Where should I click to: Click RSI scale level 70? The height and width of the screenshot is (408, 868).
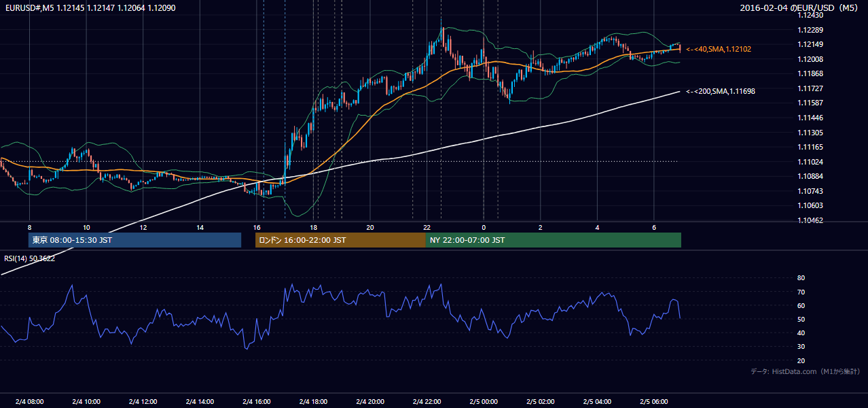[801, 292]
